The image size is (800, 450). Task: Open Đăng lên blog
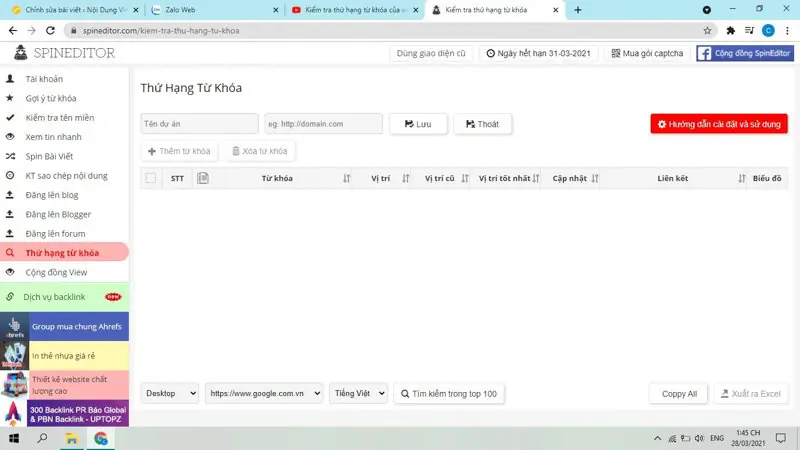coord(52,195)
